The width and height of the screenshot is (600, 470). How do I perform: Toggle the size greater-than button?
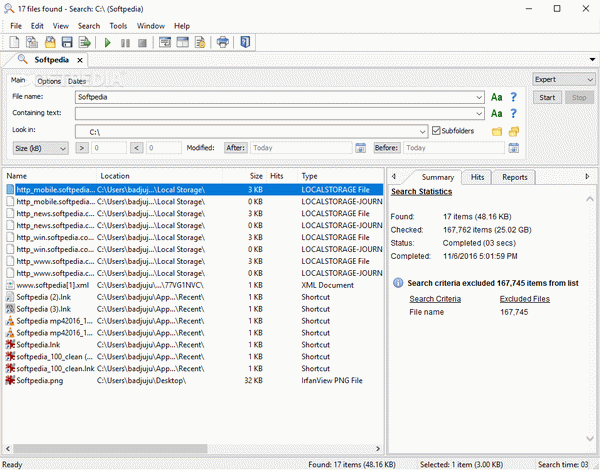pyautogui.click(x=82, y=148)
